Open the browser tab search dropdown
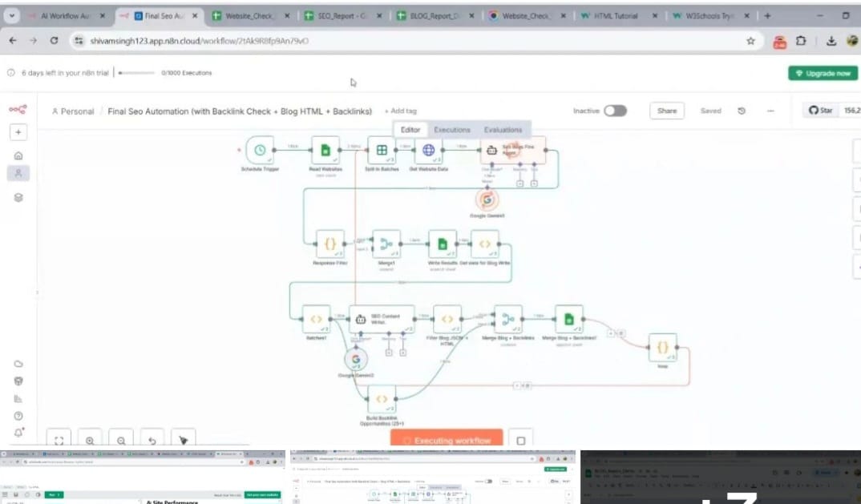861x504 pixels. [11, 16]
